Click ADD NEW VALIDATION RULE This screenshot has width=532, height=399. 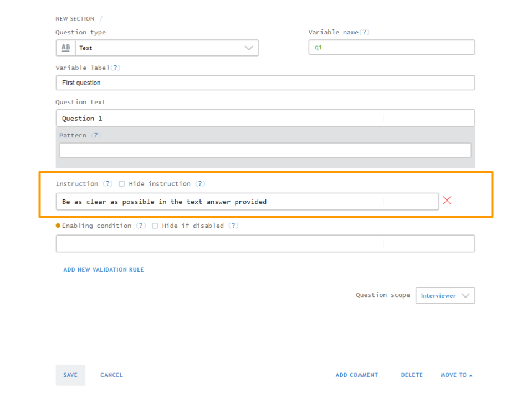[103, 269]
